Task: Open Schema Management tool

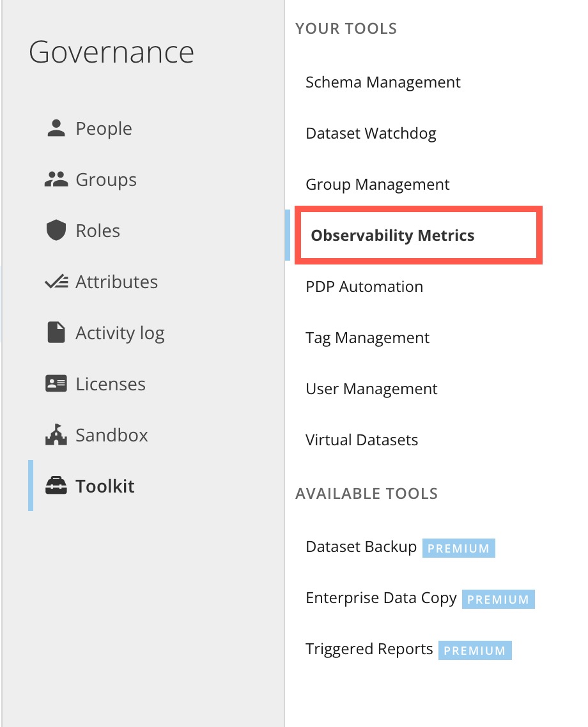Action: pos(383,82)
